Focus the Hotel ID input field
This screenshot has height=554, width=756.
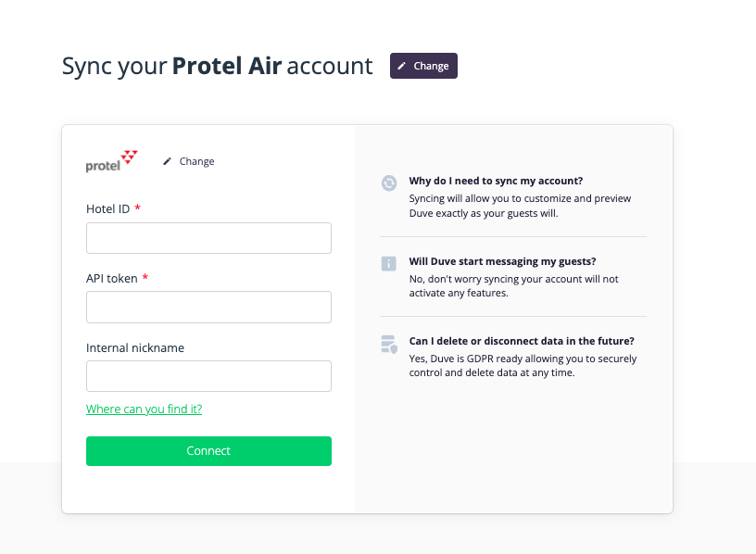click(208, 238)
